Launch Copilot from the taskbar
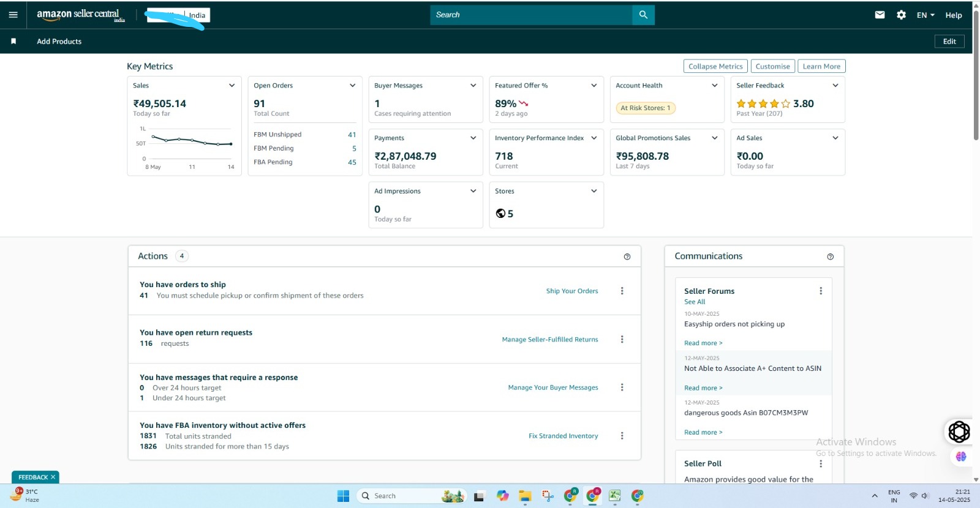The width and height of the screenshot is (980, 508). (x=503, y=496)
